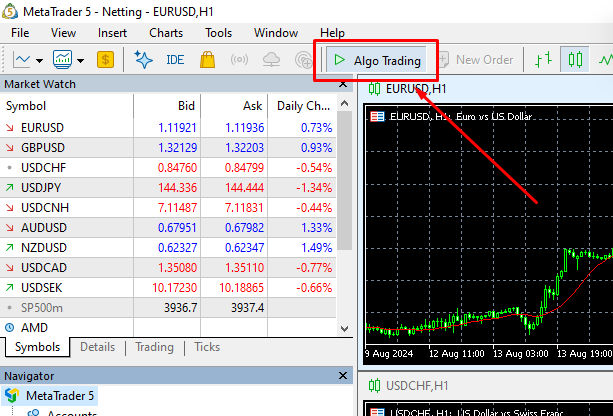The width and height of the screenshot is (613, 416).
Task: Switch to the Ticks tab
Action: tap(207, 347)
